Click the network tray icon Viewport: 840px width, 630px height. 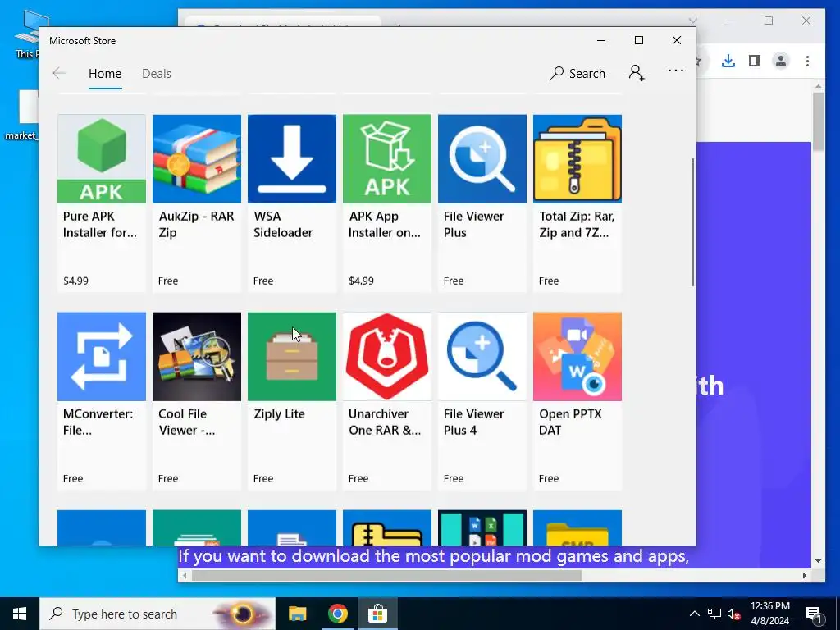click(x=714, y=614)
